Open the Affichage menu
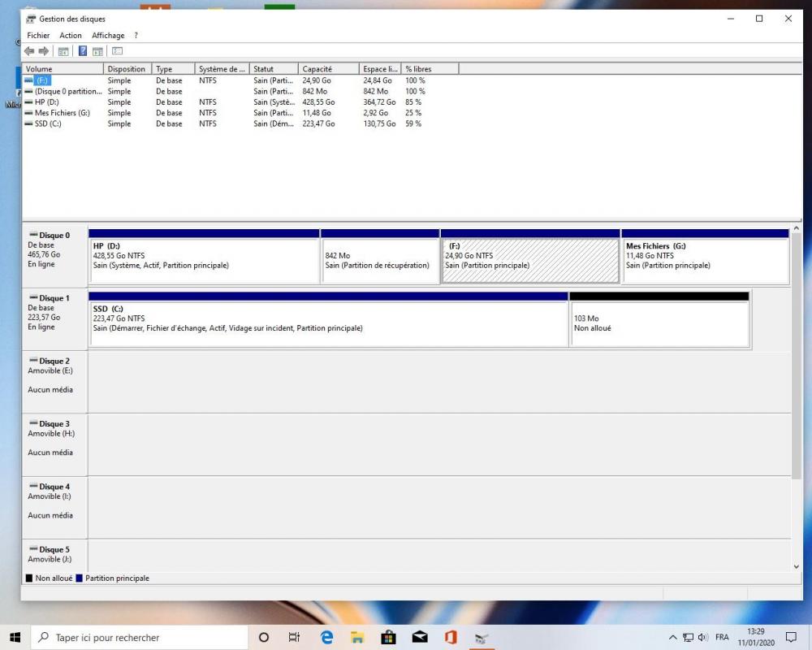The height and width of the screenshot is (650, 812). [x=108, y=36]
